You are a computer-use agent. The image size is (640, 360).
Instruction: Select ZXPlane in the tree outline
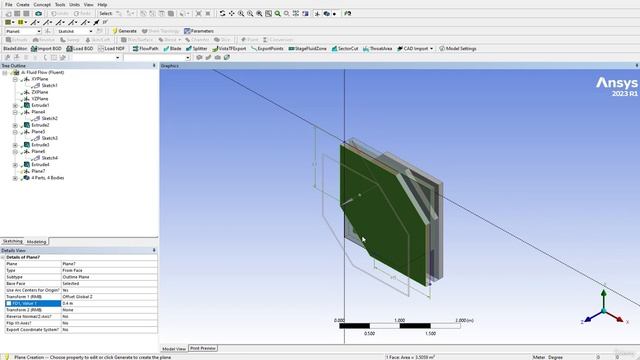[x=40, y=92]
